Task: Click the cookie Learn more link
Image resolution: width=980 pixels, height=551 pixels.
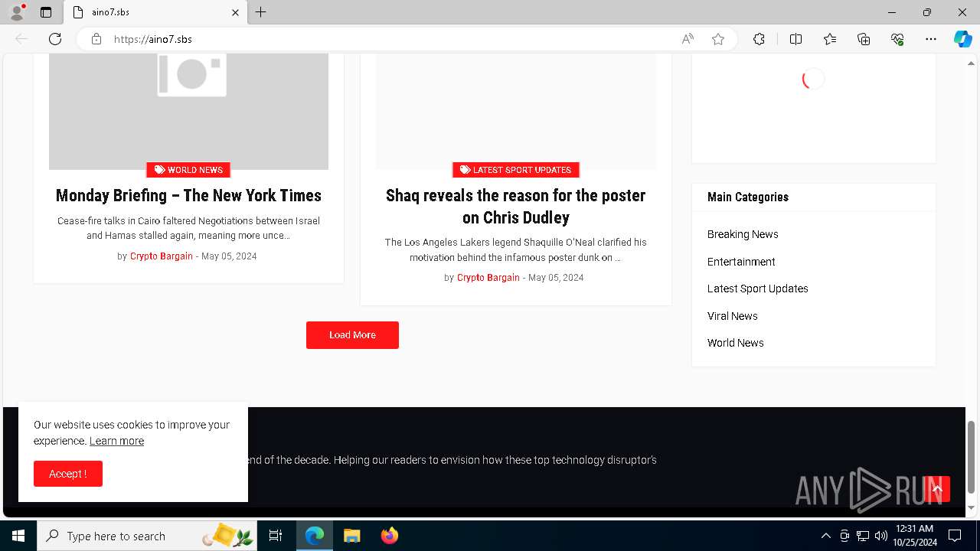Action: click(x=116, y=441)
